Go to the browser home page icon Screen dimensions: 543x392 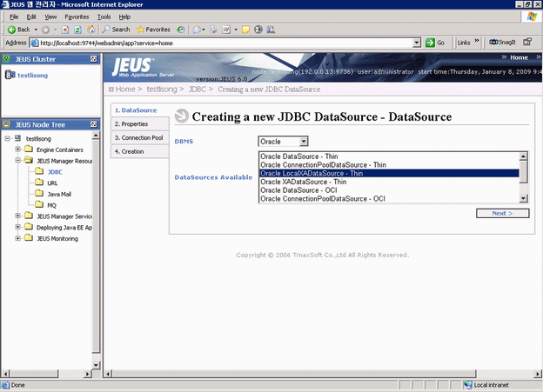[x=90, y=30]
